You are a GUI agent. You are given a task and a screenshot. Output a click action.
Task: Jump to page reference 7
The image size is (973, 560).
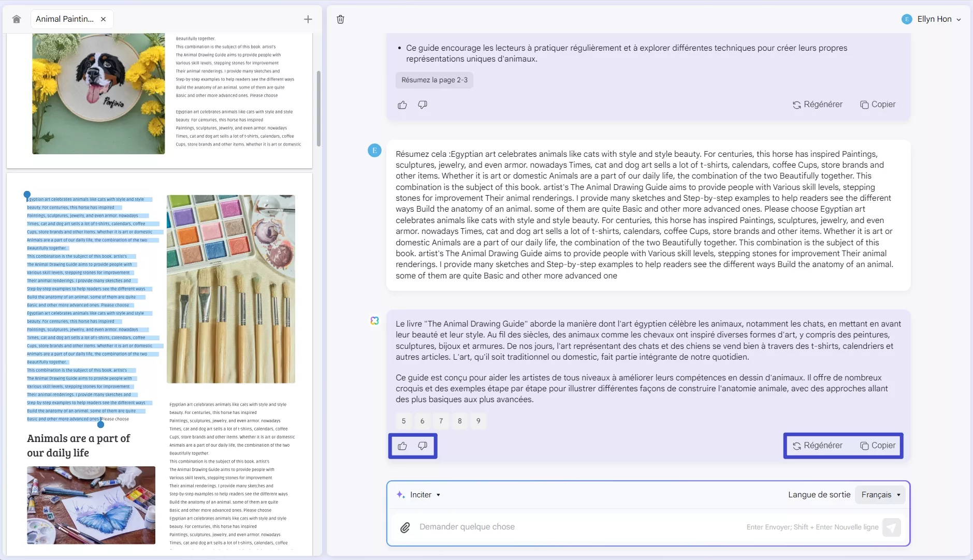coord(441,421)
